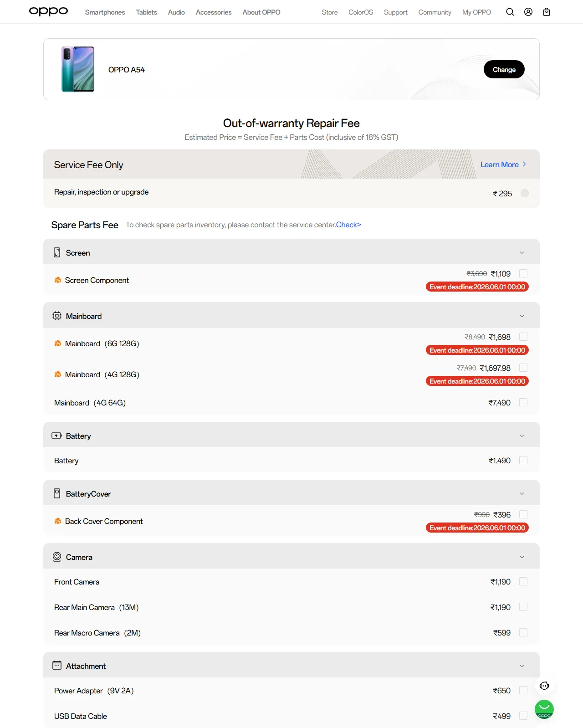Click the Screen section phone icon
This screenshot has height=728, width=583.
click(x=57, y=252)
